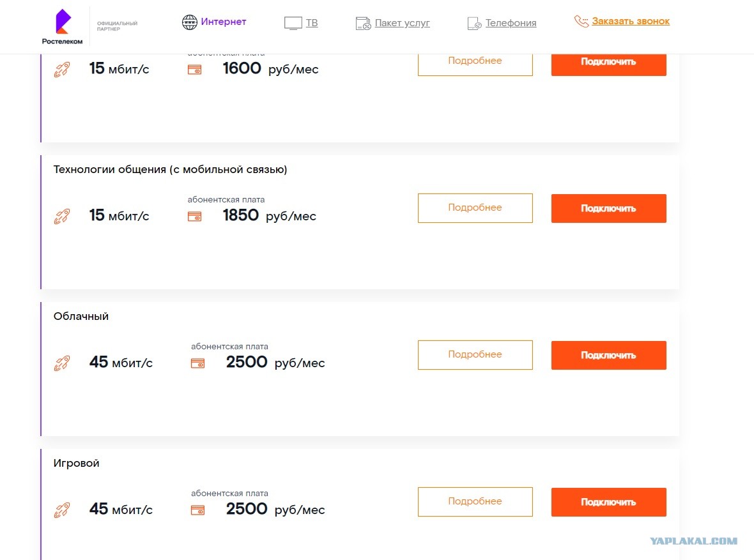Click the TV monitor icon
Viewport: 754px width, 560px height.
[x=293, y=23]
